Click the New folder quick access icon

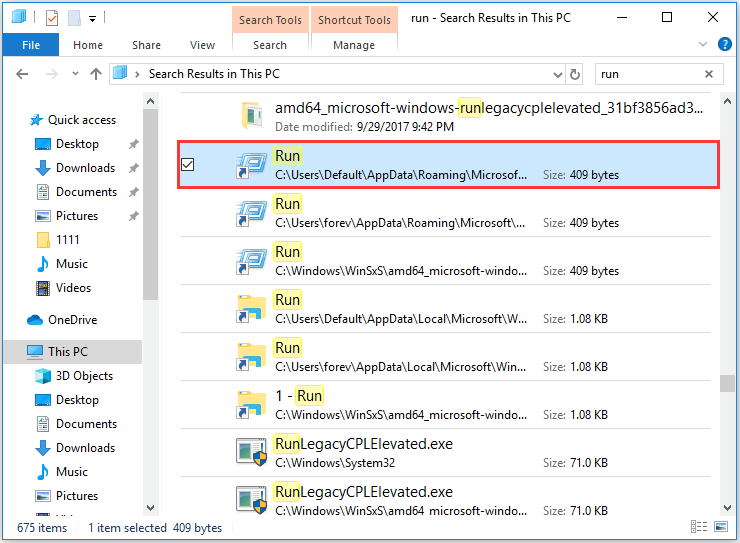coord(74,18)
